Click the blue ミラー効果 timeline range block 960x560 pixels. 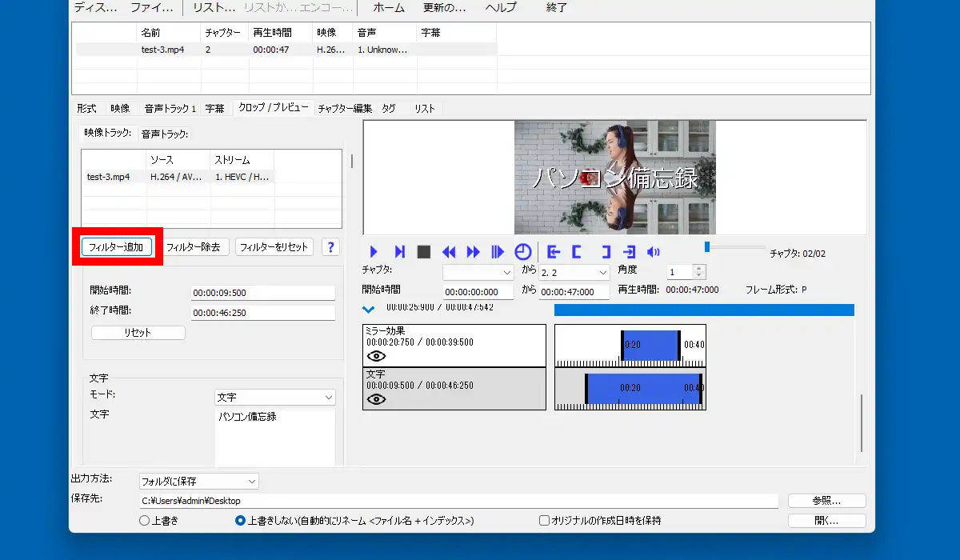coord(650,346)
